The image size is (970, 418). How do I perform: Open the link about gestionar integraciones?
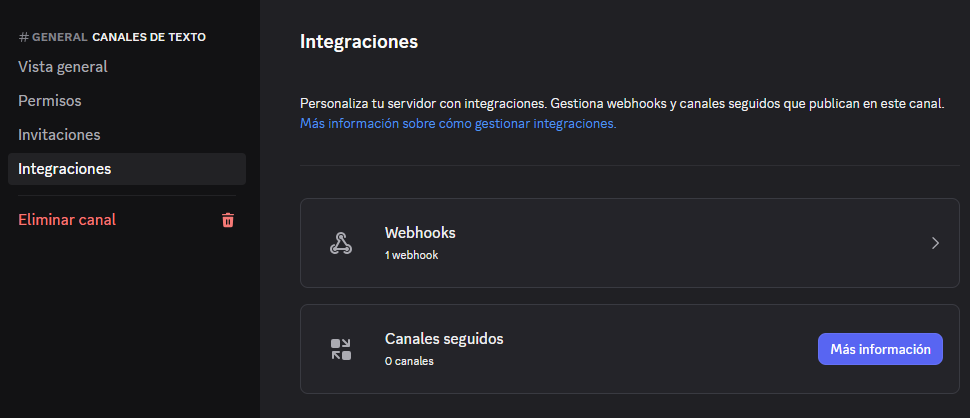pos(458,123)
